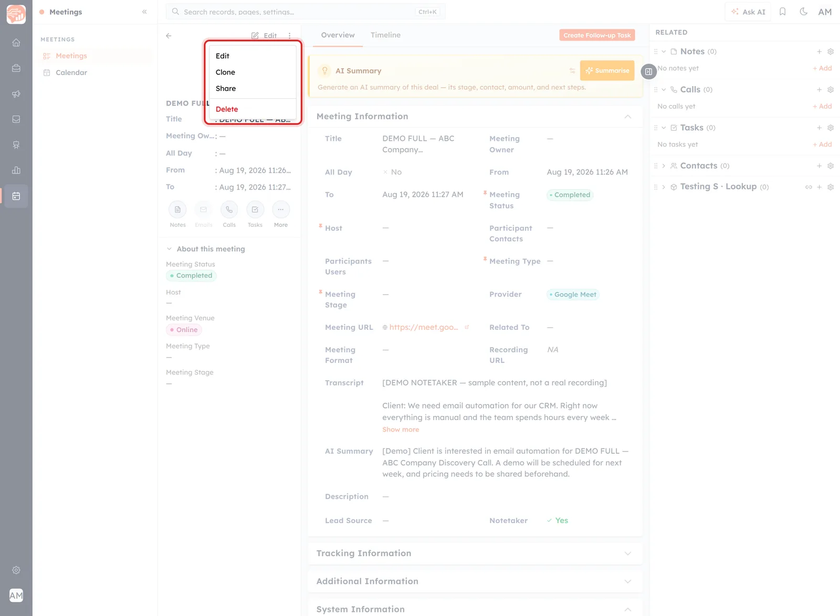Expand the Tracking Information section
This screenshot has width=840, height=616.
[x=628, y=554]
